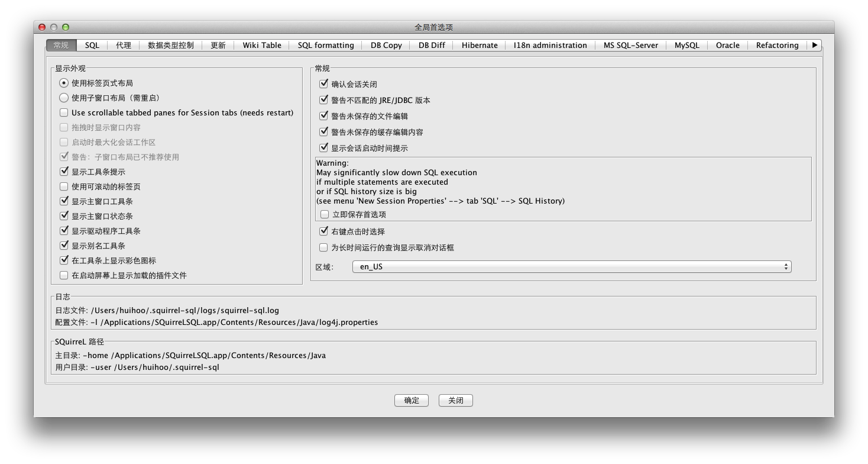Viewport: 868px width, 464px height.
Task: Click the green zoom window button
Action: [x=66, y=27]
